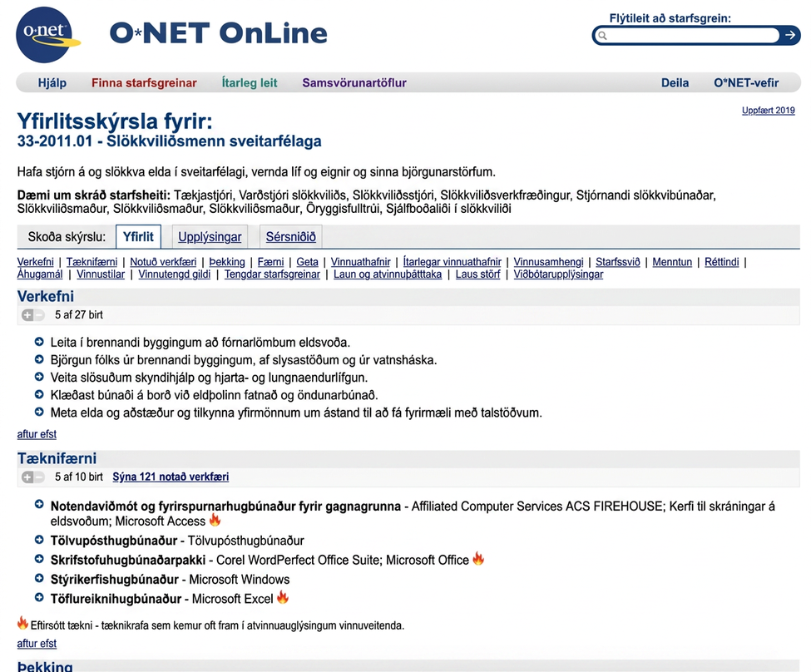Click 'aftur efst' below Tæknifærni legend
The height and width of the screenshot is (672, 811).
tap(37, 644)
